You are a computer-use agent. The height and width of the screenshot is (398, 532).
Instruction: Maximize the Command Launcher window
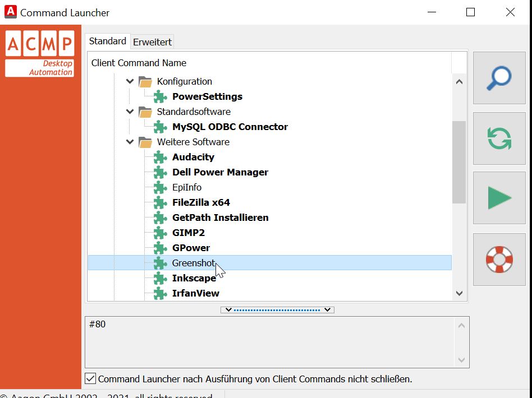point(471,12)
